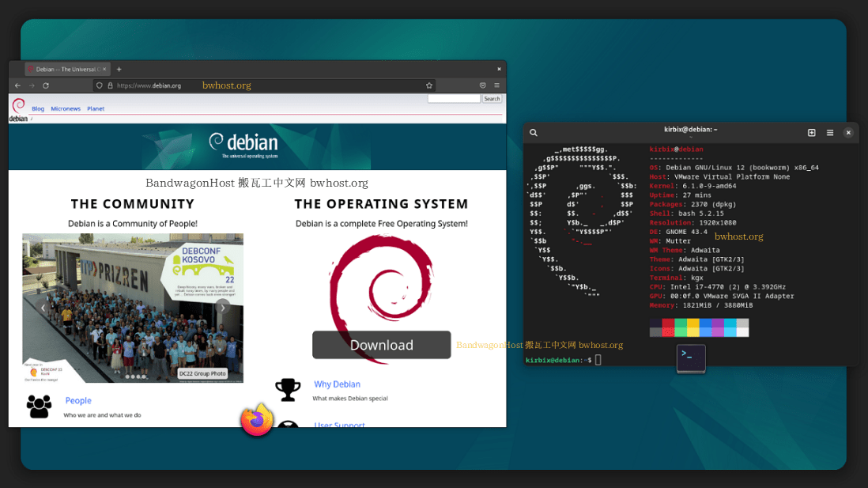Open a new Firefox tab with the plus button
This screenshot has width=868, height=488.
click(x=119, y=70)
